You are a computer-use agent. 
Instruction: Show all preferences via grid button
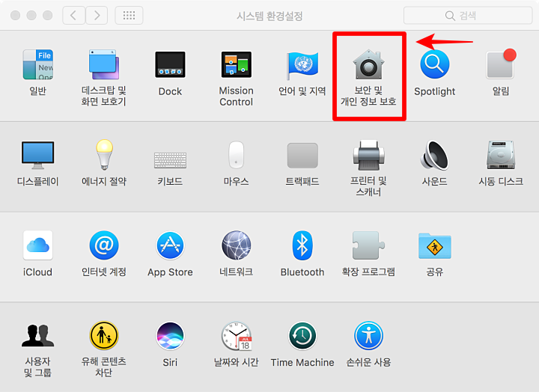tap(129, 16)
